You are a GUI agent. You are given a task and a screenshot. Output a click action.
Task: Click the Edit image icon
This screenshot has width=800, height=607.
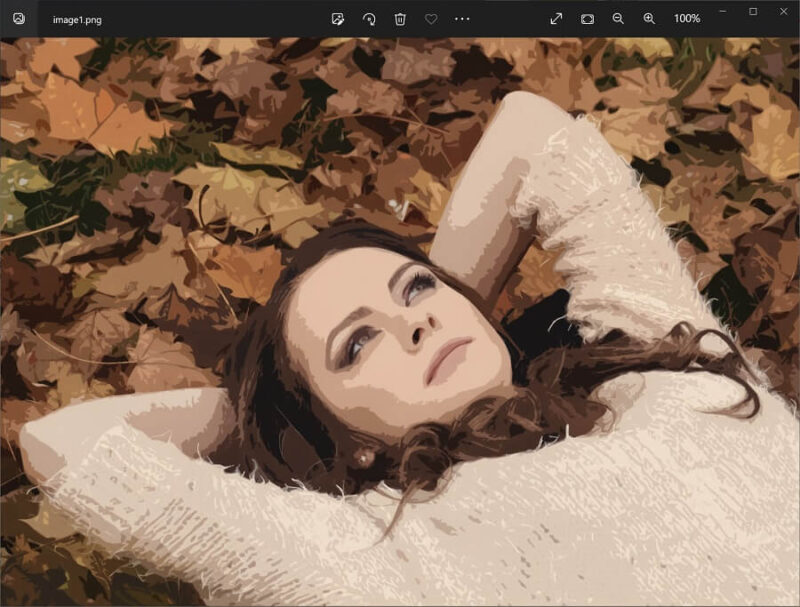coord(338,19)
